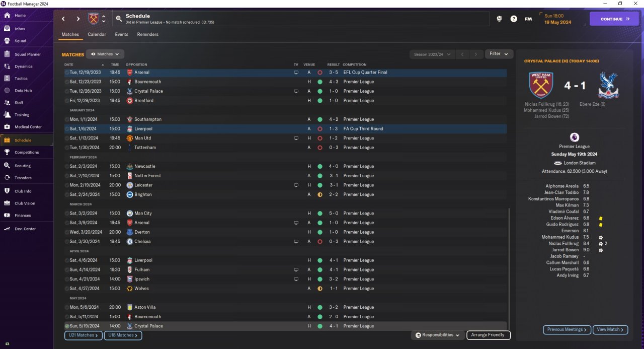Viewport: 644px width, 349px height.
Task: Click the red result circle for Chelsea match
Action: click(319, 241)
